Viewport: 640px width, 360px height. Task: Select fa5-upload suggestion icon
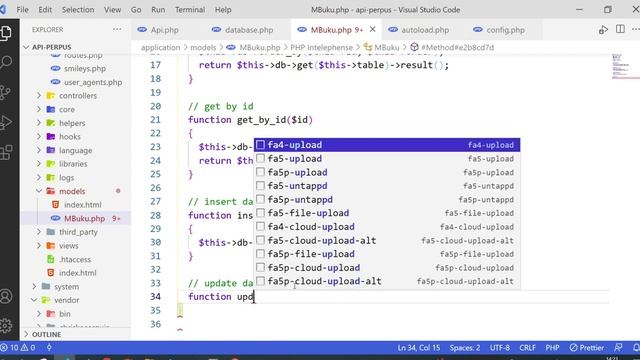click(260, 158)
